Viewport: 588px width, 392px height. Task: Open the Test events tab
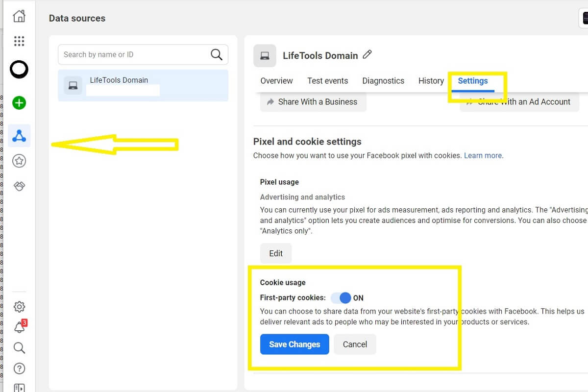point(328,81)
